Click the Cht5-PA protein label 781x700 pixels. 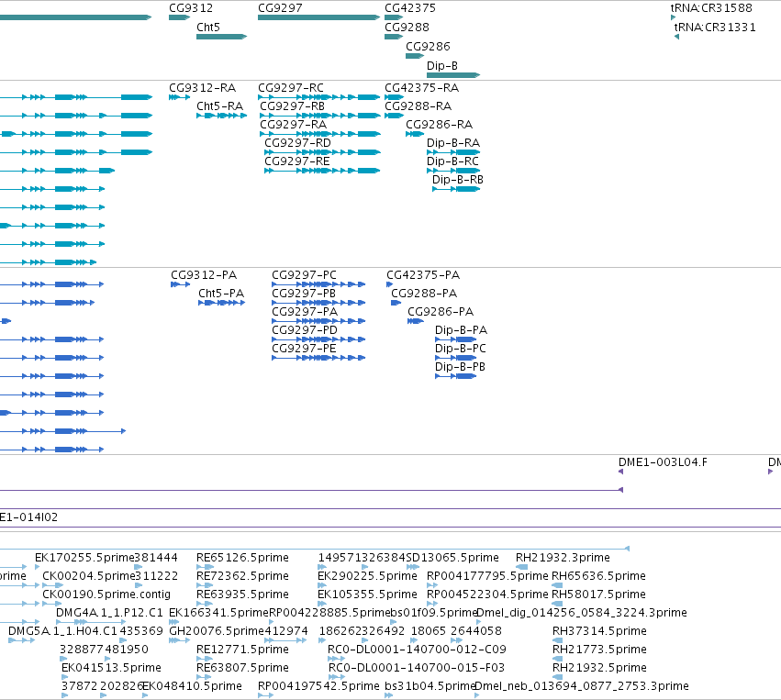pyautogui.click(x=221, y=294)
